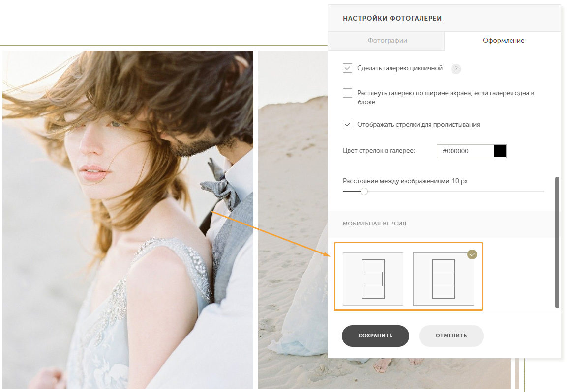
Task: Click the Расстояние между изображениями label
Action: click(x=405, y=181)
